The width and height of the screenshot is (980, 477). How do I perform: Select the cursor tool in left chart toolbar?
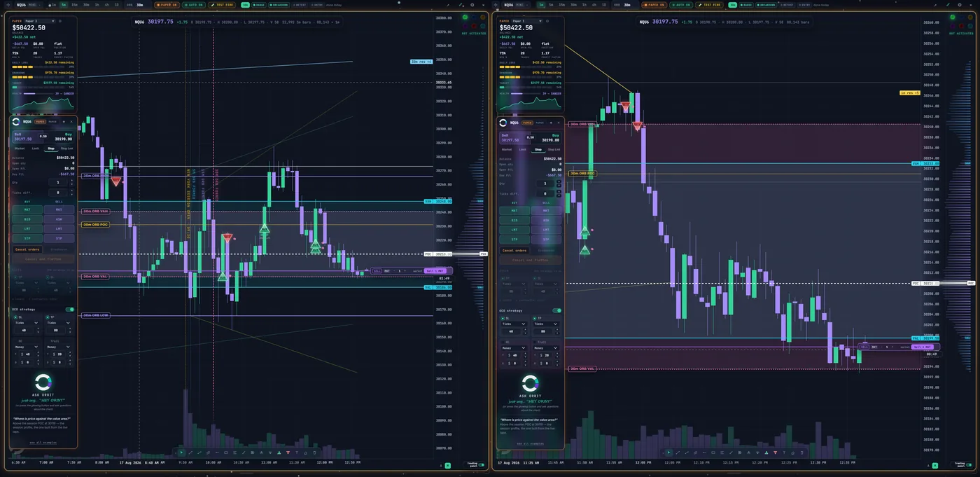181,452
